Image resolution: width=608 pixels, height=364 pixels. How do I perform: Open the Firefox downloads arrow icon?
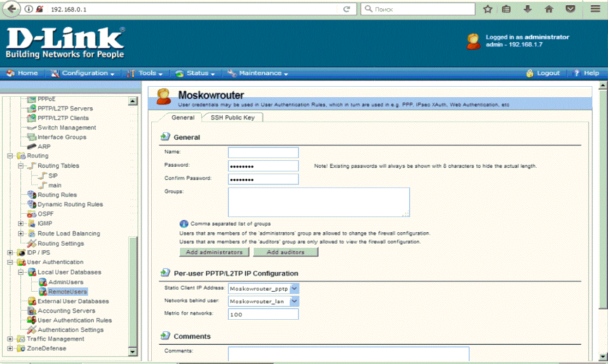[528, 9]
